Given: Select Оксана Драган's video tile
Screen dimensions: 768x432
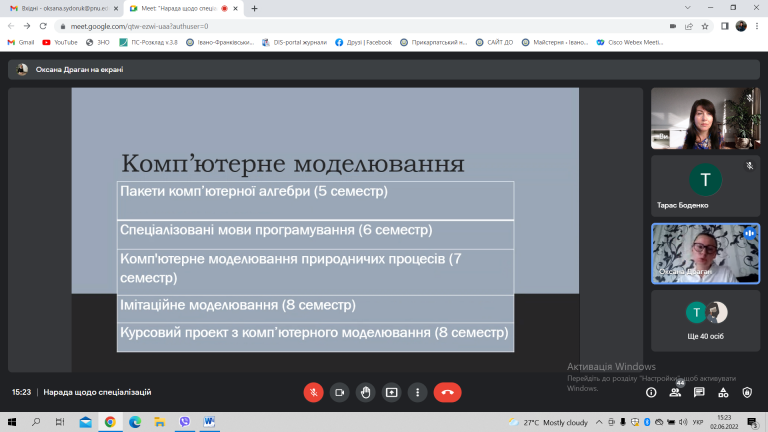Looking at the screenshot, I should 705,254.
